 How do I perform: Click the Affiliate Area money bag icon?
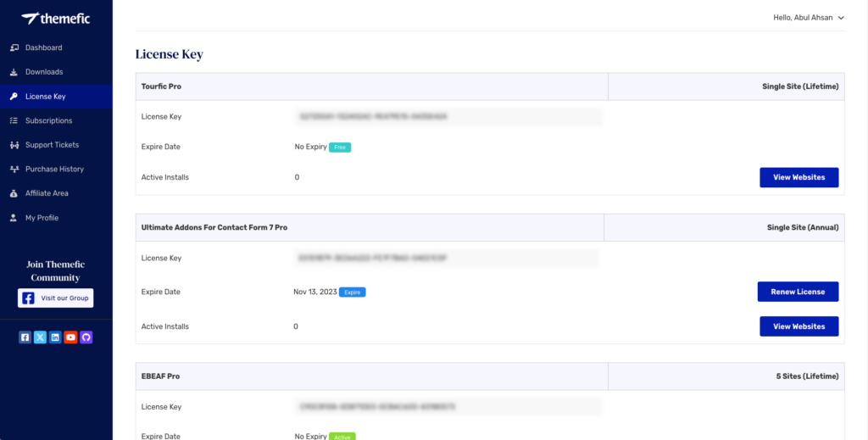point(14,193)
